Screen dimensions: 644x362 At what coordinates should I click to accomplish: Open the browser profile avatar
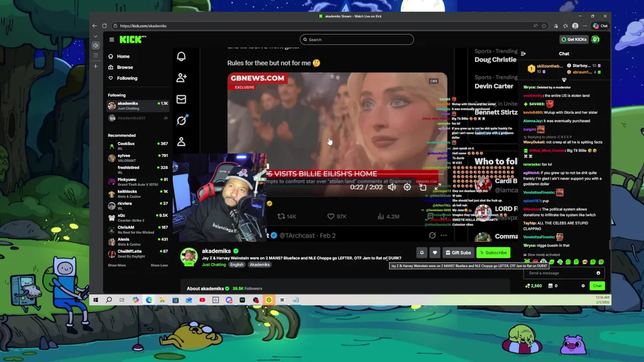(575, 26)
